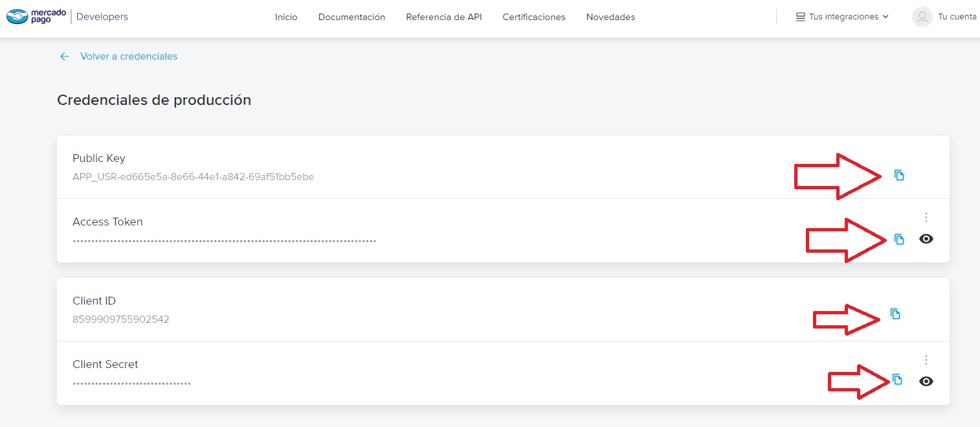Open the Documentación menu item
The height and width of the screenshot is (427, 980).
coord(351,17)
